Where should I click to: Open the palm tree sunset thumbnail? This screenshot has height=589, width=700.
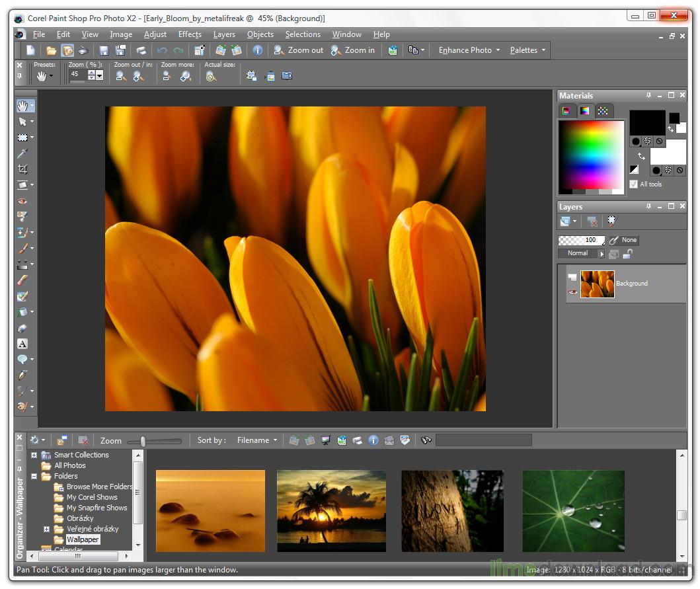pyautogui.click(x=331, y=511)
